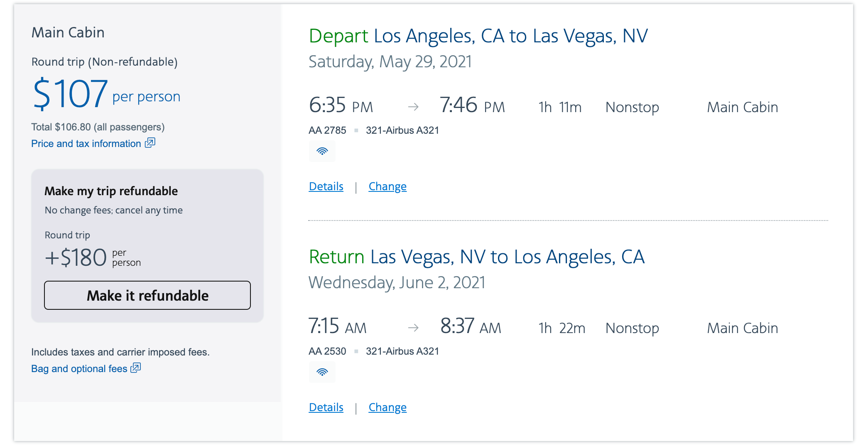Click the AA 2530 flight number
868x446 pixels.
pyautogui.click(x=327, y=351)
